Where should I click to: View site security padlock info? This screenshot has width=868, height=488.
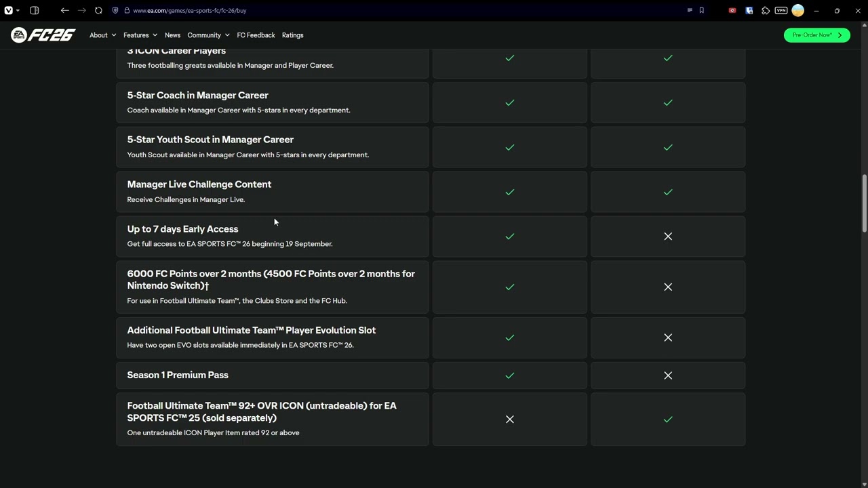(x=127, y=10)
